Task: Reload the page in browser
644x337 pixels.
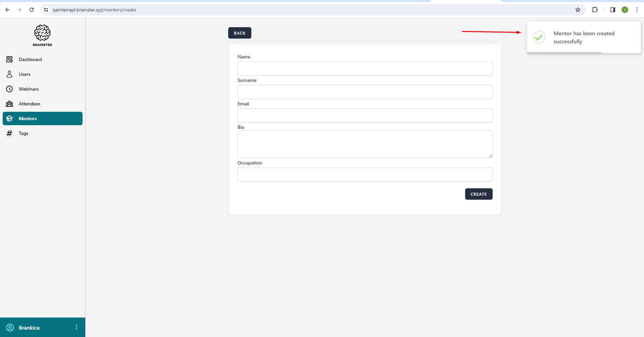Action: (x=32, y=10)
